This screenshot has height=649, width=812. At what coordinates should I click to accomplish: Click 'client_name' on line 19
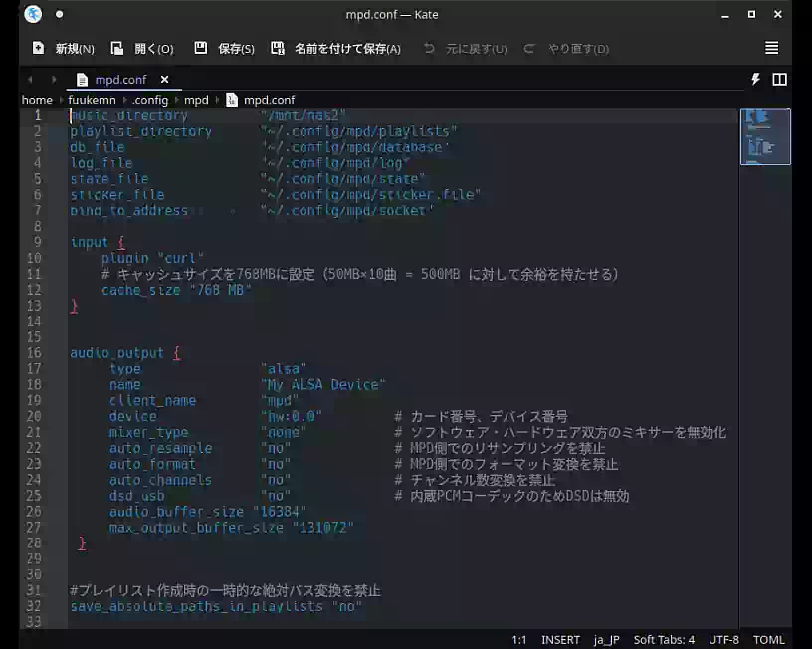pos(152,401)
